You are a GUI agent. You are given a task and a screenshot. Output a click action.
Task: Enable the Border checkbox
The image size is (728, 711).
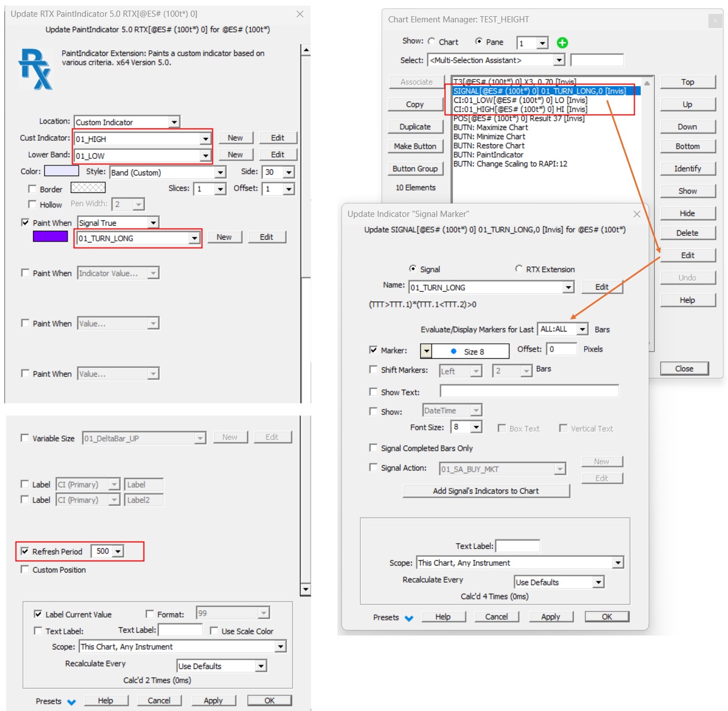pyautogui.click(x=32, y=189)
